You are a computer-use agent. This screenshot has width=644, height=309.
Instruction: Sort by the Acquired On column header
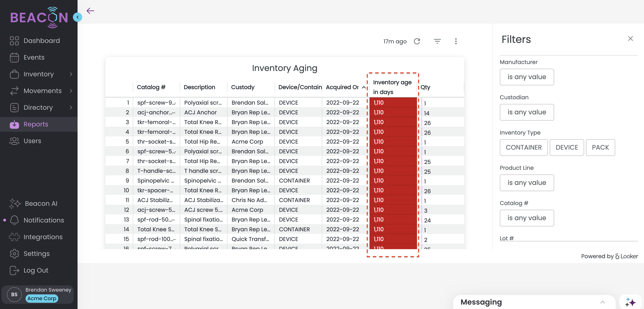[342, 87]
